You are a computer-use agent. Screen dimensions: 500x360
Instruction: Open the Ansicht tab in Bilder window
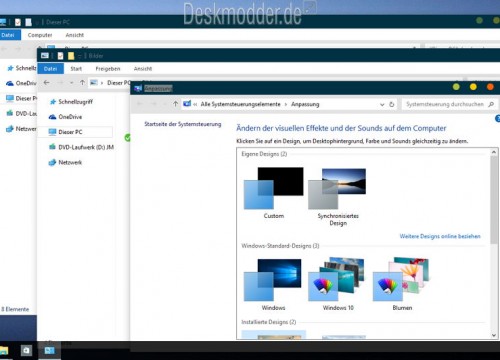[143, 69]
